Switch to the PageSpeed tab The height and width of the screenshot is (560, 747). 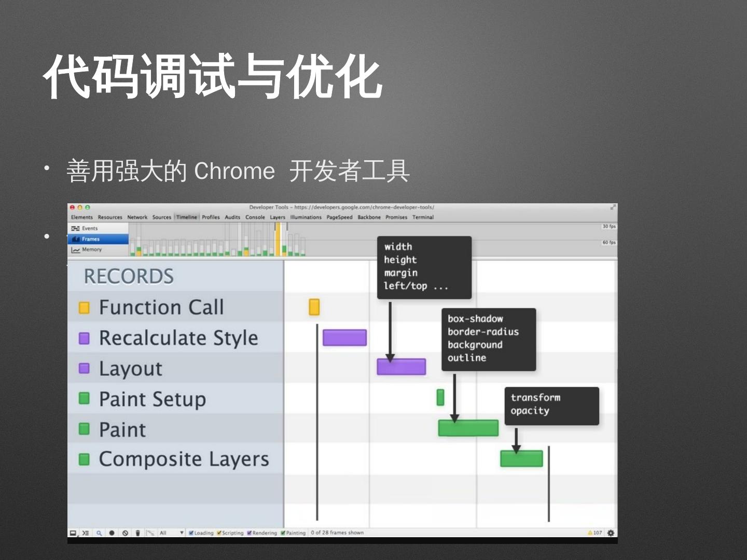tap(339, 217)
